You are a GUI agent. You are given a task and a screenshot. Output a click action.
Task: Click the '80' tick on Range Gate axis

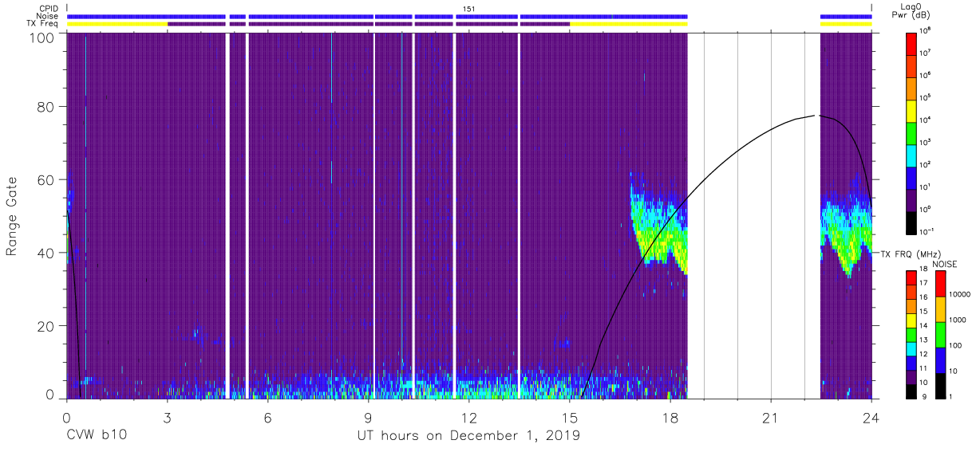[x=45, y=107]
